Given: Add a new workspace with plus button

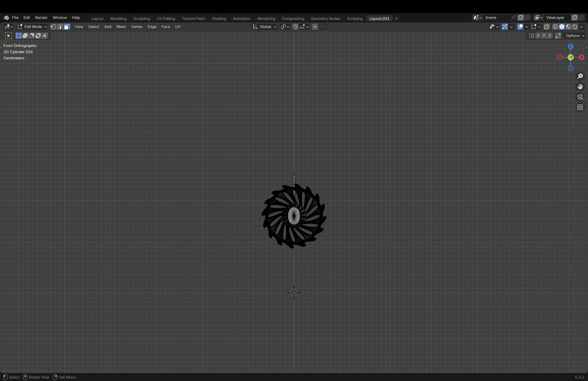Looking at the screenshot, I should pos(396,19).
